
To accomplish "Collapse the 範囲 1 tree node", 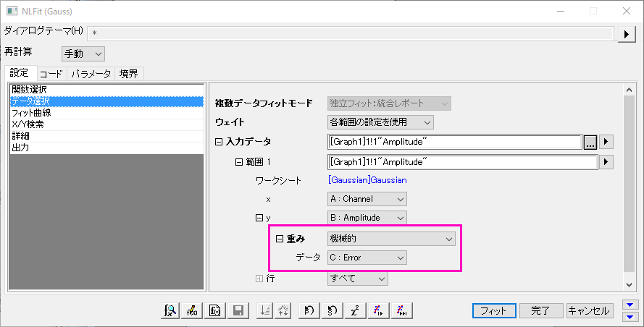I will click(239, 162).
